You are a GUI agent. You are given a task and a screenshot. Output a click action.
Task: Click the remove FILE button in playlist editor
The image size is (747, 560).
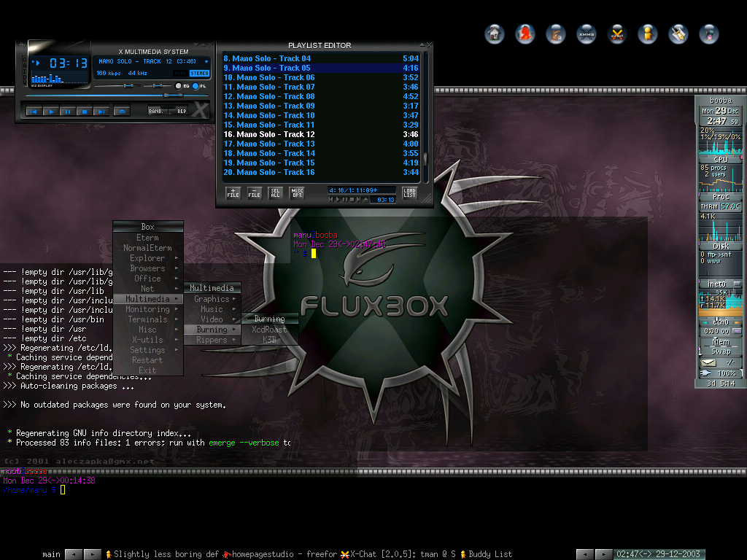pyautogui.click(x=255, y=192)
